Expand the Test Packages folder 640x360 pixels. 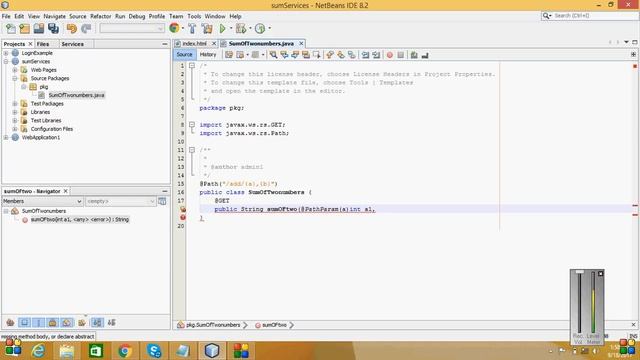15,104
